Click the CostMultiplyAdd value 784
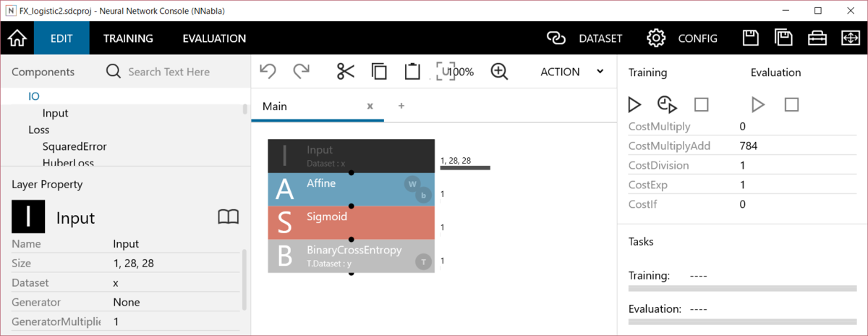The image size is (868, 336). [749, 146]
